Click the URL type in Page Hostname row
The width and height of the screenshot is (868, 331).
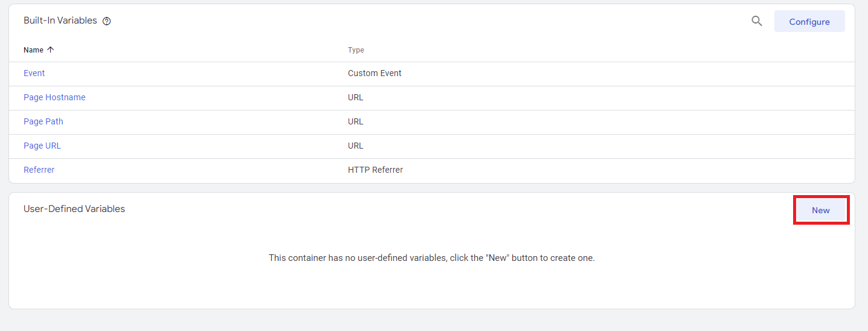(x=356, y=97)
